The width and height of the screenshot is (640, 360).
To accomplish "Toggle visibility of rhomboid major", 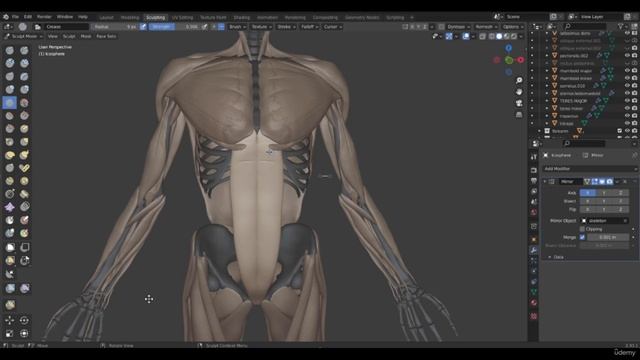I will [x=627, y=71].
